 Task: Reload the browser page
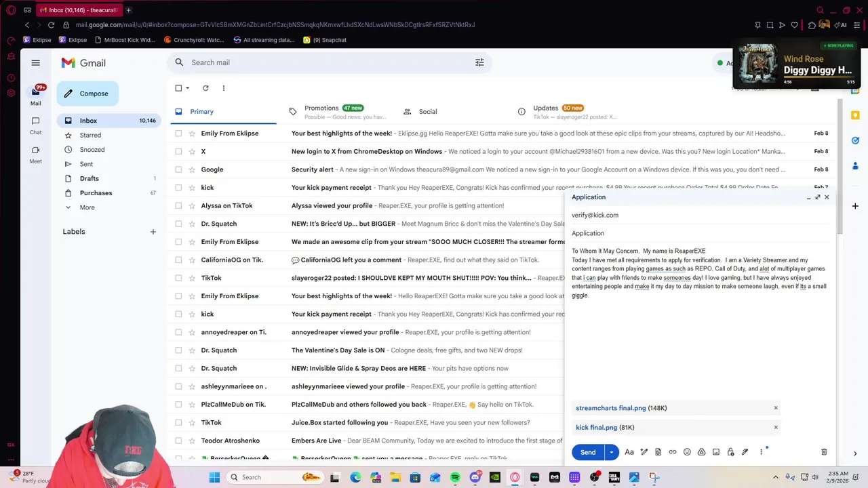point(51,25)
